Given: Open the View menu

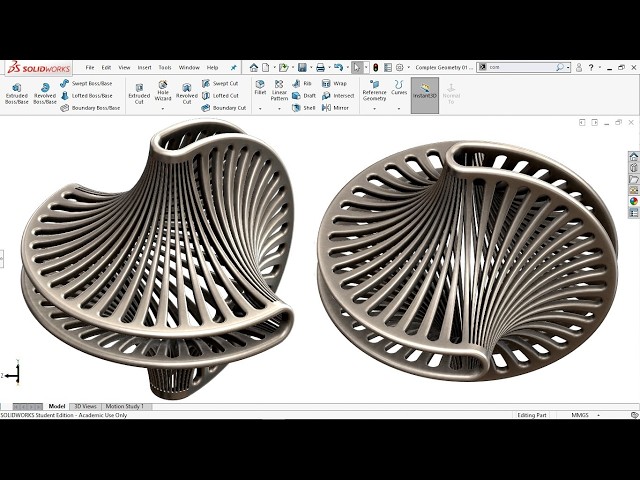Looking at the screenshot, I should click(124, 67).
